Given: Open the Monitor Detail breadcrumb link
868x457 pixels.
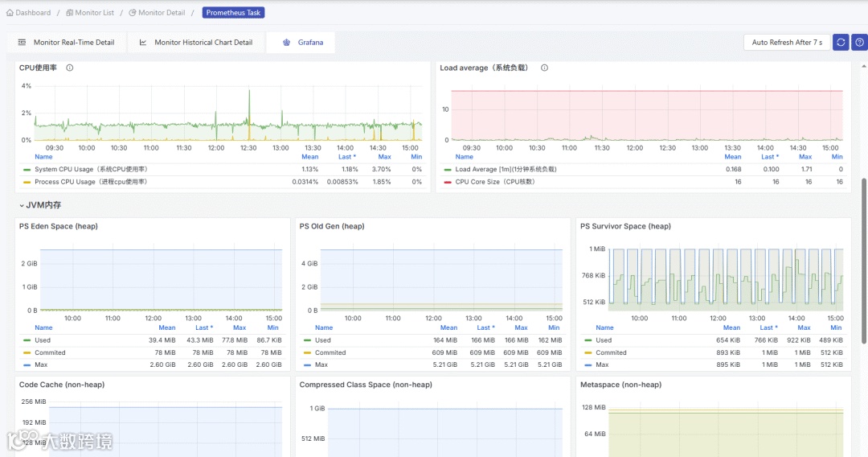Looking at the screenshot, I should pos(161,12).
